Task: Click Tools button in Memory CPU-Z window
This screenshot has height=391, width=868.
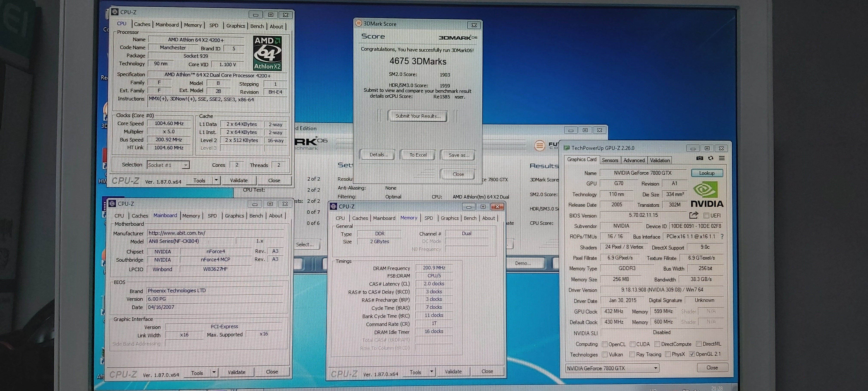Action: point(415,372)
